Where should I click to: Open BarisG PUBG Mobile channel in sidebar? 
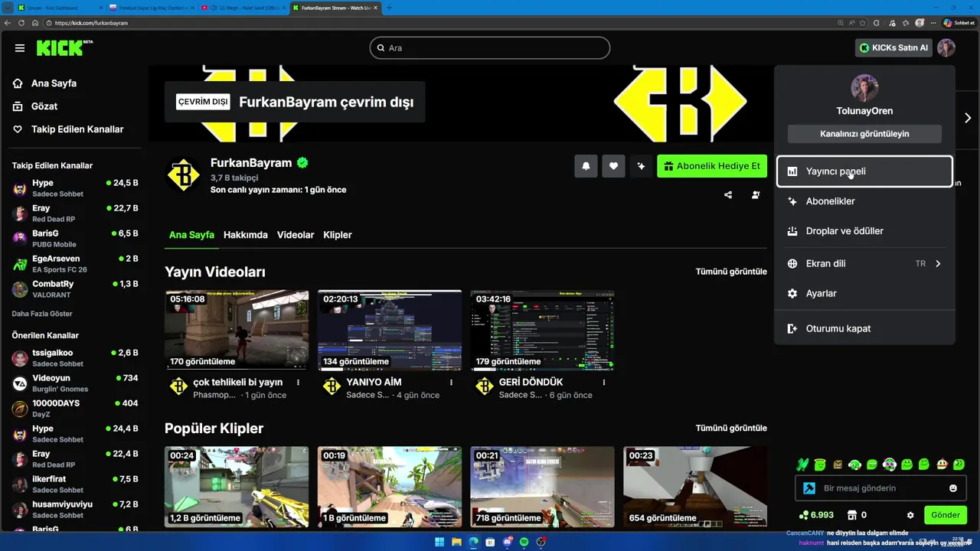[75, 239]
